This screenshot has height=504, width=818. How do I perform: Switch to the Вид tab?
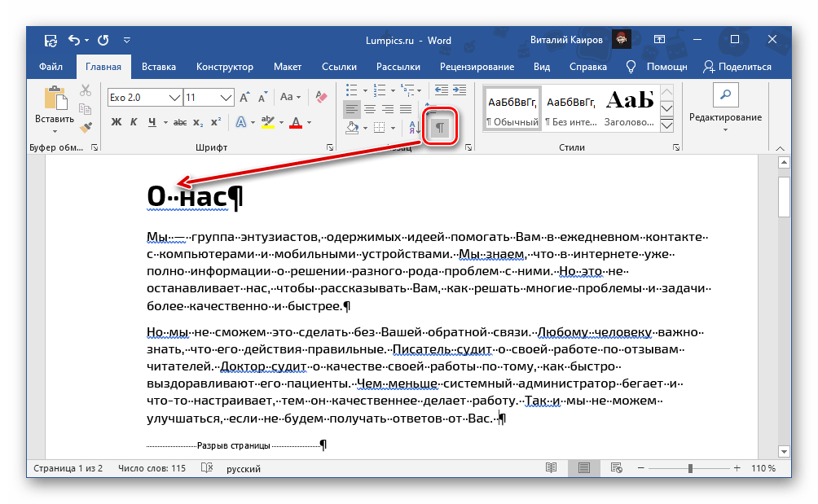542,67
